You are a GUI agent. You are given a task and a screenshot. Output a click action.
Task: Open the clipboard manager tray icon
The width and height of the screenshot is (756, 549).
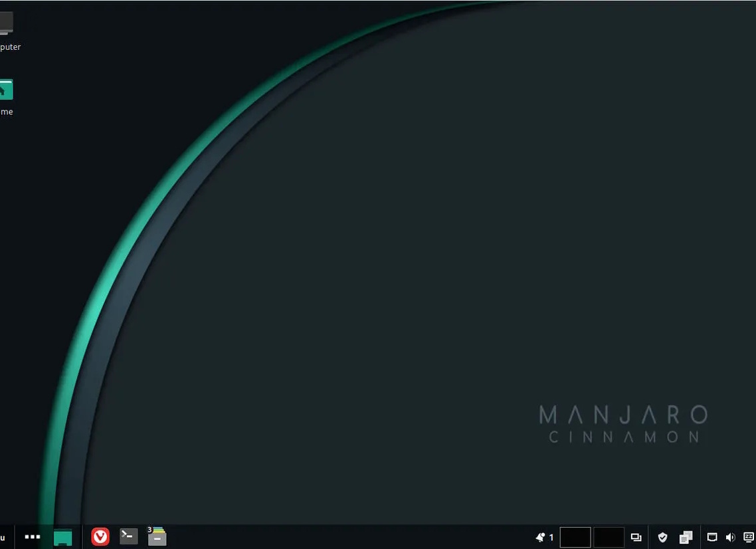[x=686, y=537]
